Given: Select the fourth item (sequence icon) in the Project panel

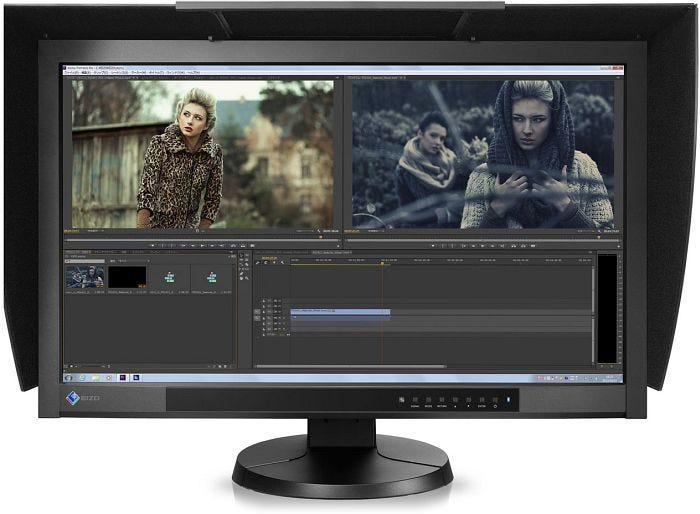Looking at the screenshot, I should 211,278.
